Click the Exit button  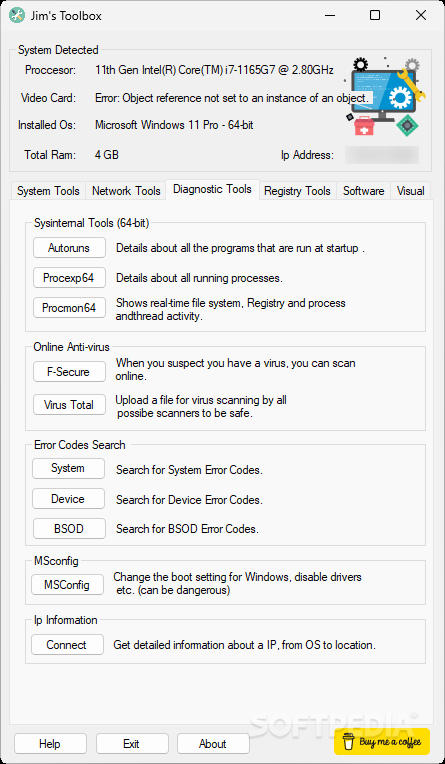click(132, 744)
